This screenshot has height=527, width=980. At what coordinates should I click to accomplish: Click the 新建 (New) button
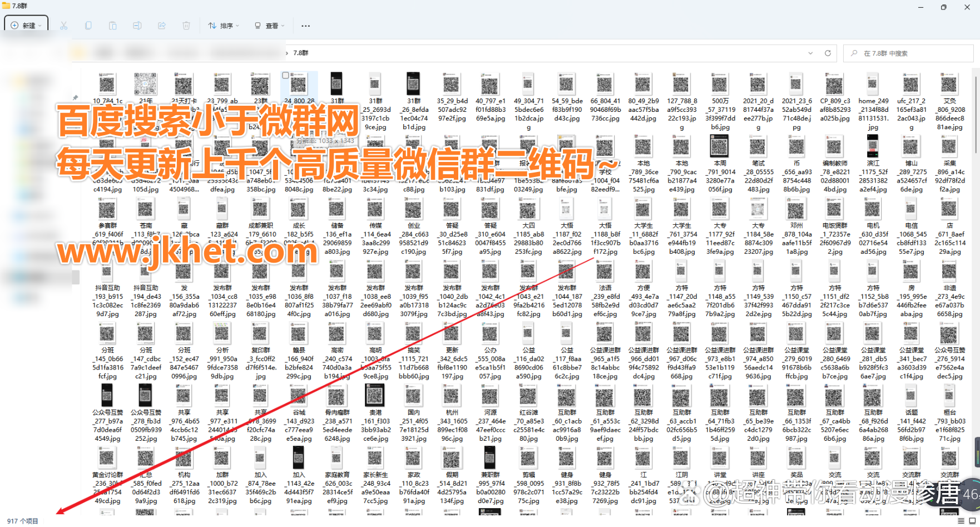tap(26, 26)
